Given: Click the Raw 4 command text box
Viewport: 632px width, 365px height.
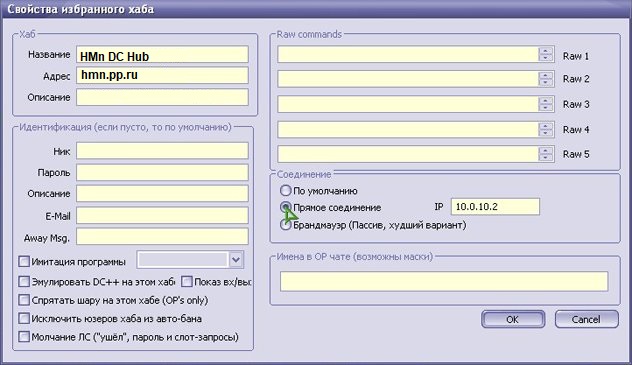Looking at the screenshot, I should tap(408, 129).
